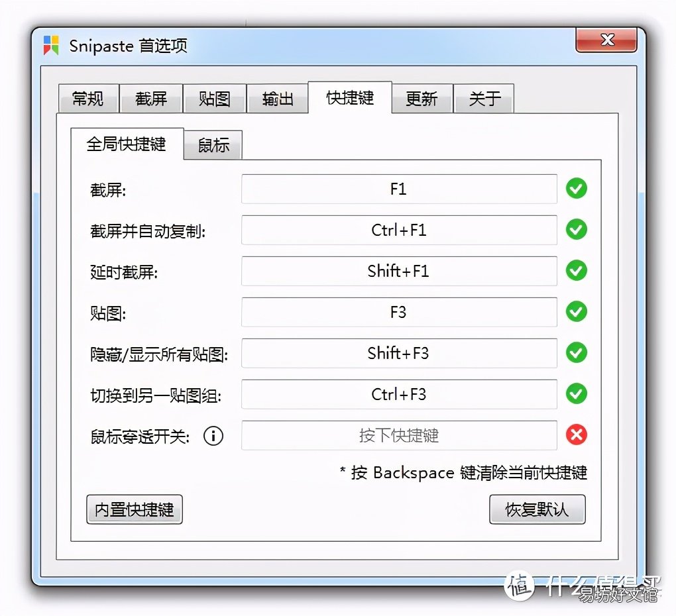Click the Snipaste logo in the title bar
Screen dimensions: 676x616
coord(51,45)
